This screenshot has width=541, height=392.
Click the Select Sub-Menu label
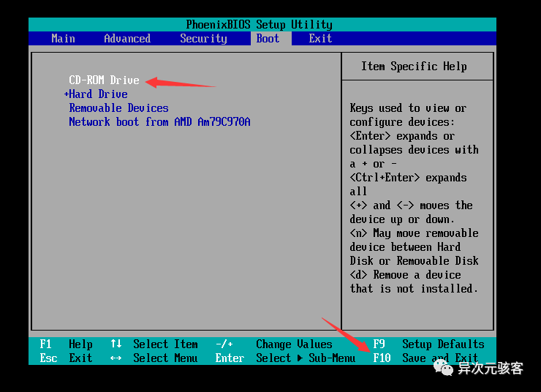coord(306,358)
